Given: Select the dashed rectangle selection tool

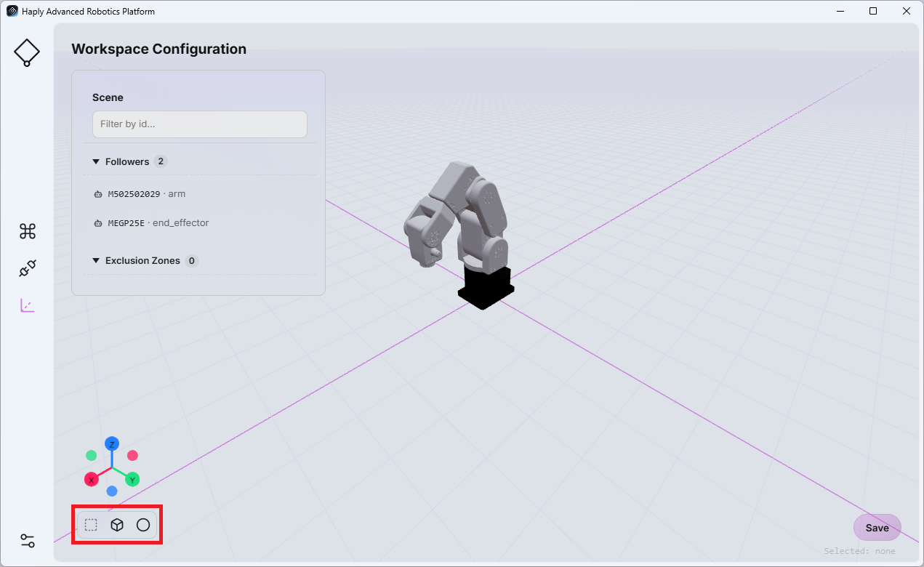Looking at the screenshot, I should 91,525.
